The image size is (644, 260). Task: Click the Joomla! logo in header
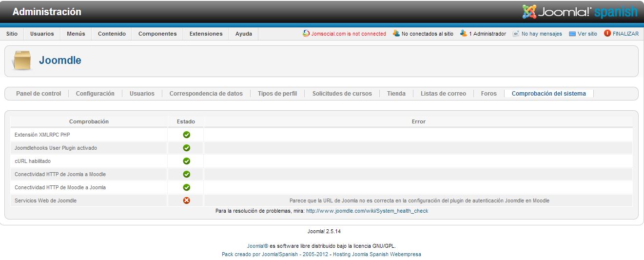click(x=579, y=12)
